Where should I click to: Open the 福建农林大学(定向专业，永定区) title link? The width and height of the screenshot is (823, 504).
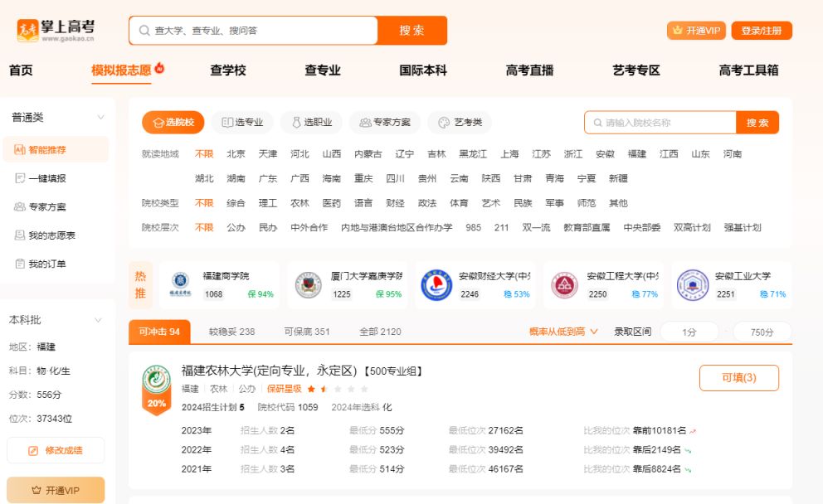[270, 371]
